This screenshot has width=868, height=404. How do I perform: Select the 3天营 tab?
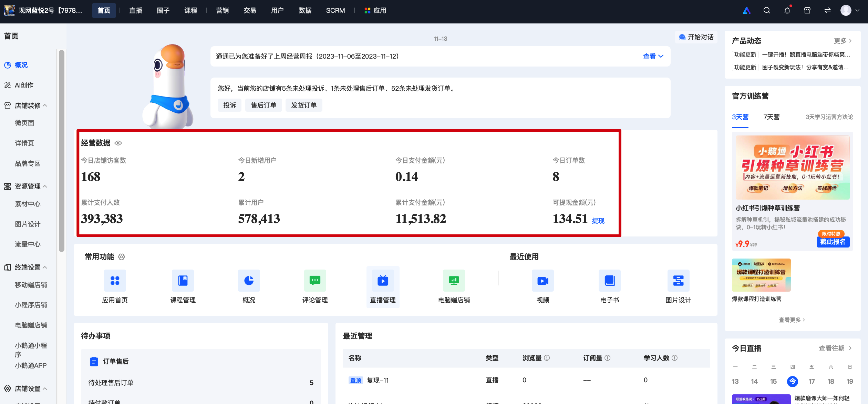(740, 117)
